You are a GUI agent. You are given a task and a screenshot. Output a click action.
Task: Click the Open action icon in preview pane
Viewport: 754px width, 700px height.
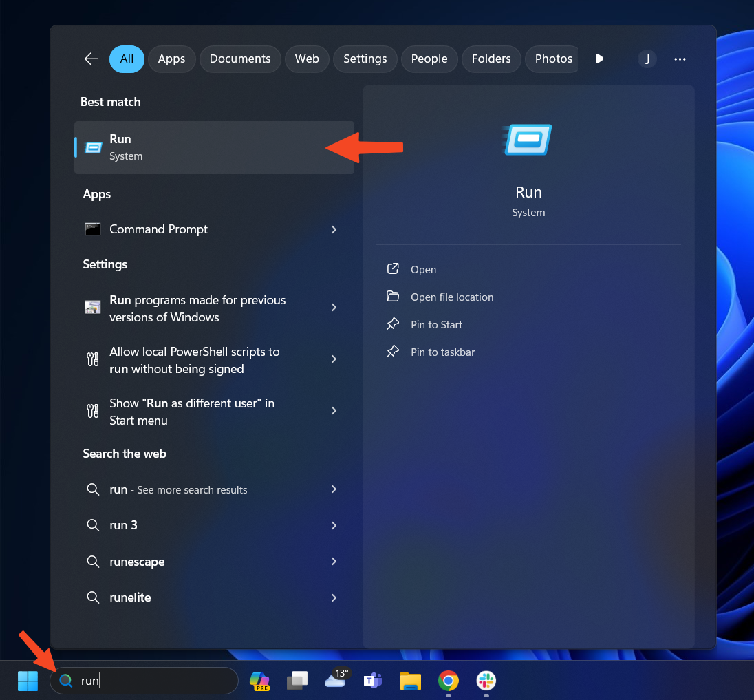coord(393,268)
